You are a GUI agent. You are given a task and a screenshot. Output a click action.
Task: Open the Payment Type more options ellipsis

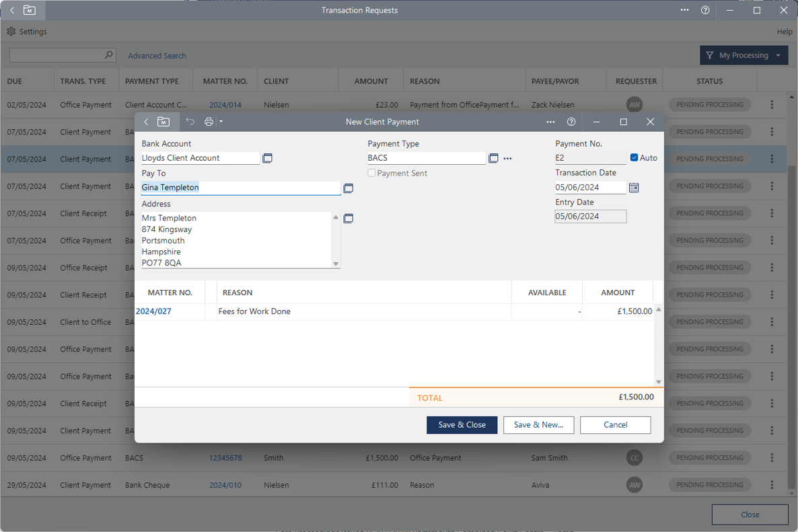coord(507,159)
